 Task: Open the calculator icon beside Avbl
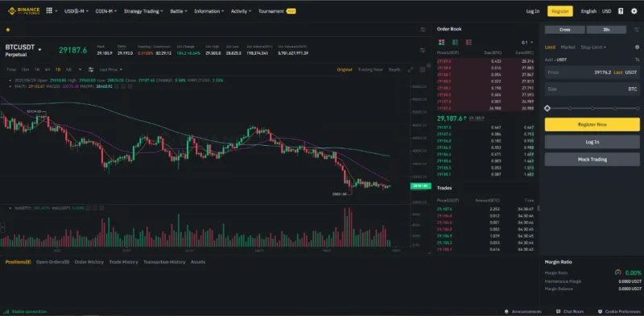(x=638, y=60)
